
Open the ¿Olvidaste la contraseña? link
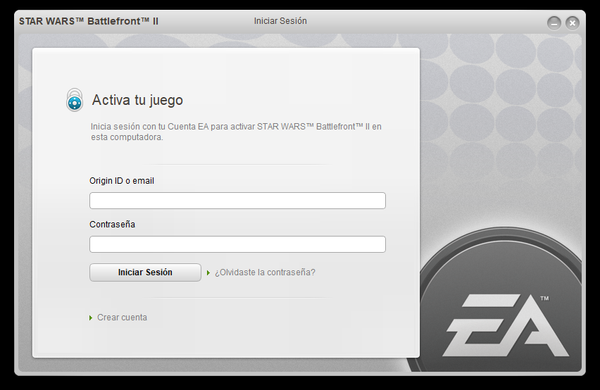(x=265, y=273)
